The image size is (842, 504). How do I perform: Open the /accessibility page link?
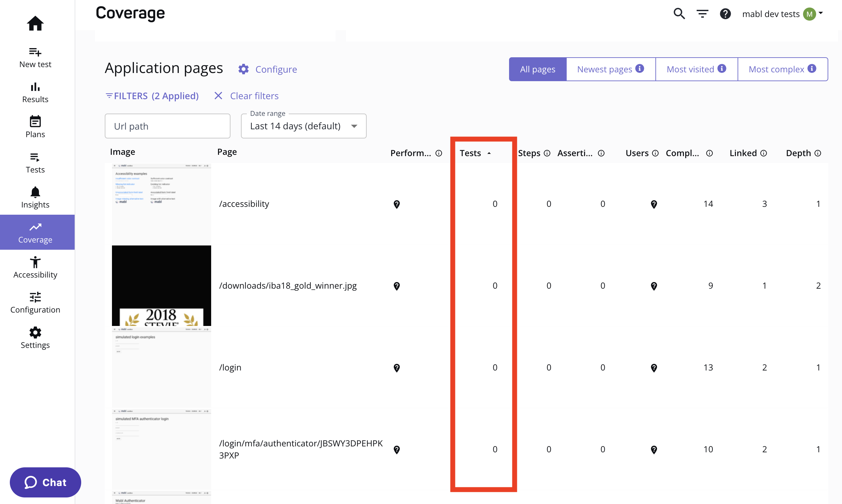pos(244,204)
